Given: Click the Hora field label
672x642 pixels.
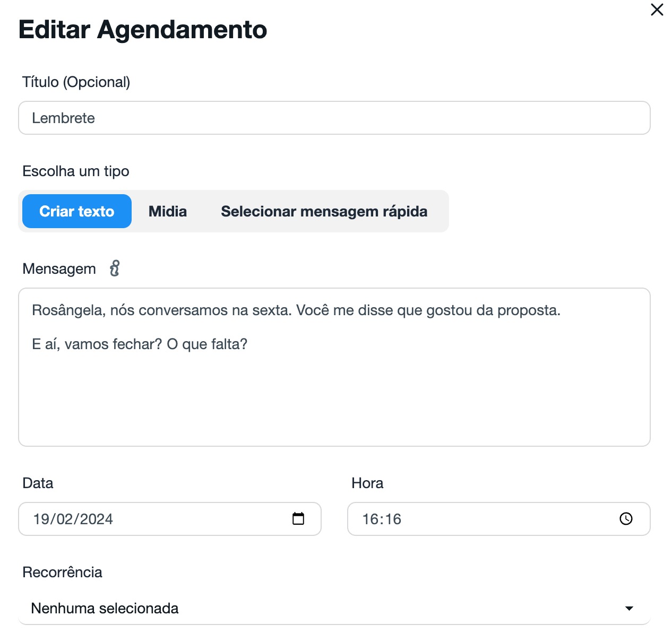Looking at the screenshot, I should click(367, 483).
